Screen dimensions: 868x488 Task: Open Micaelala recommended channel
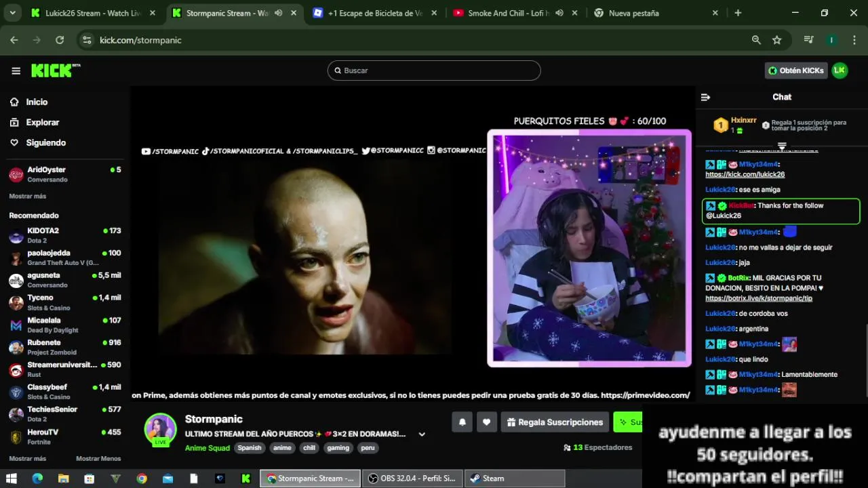65,325
